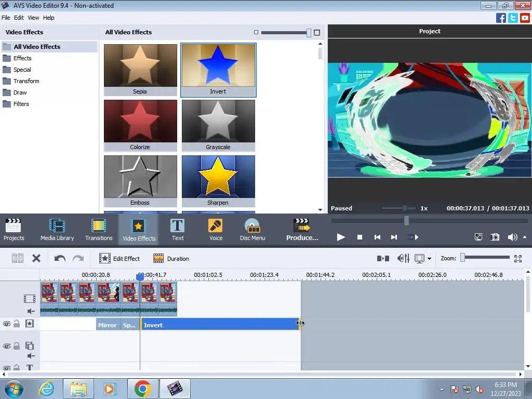Select the Sepia effect thumbnail
Viewport: 532px width, 399px height.
click(140, 70)
